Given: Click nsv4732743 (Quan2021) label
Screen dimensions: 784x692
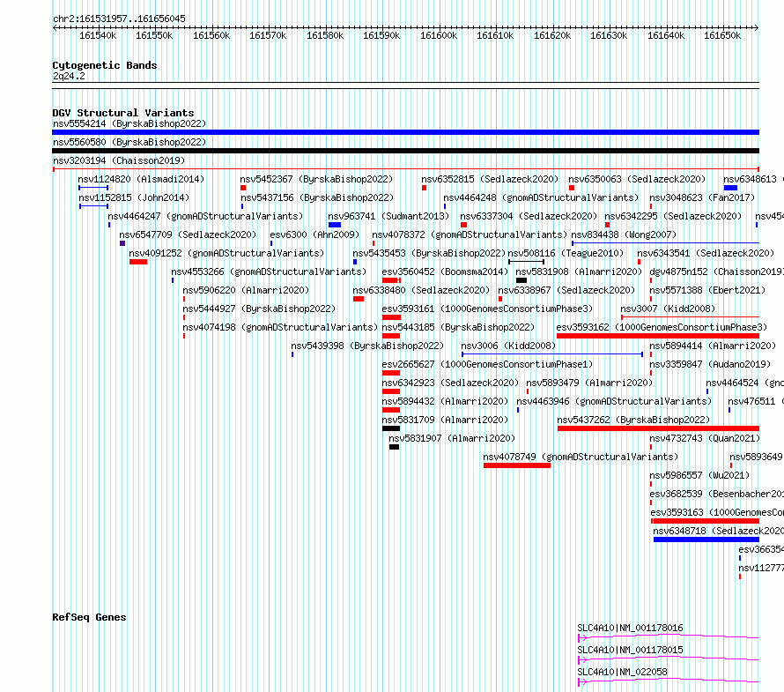Looking at the screenshot, I should pos(705,438).
